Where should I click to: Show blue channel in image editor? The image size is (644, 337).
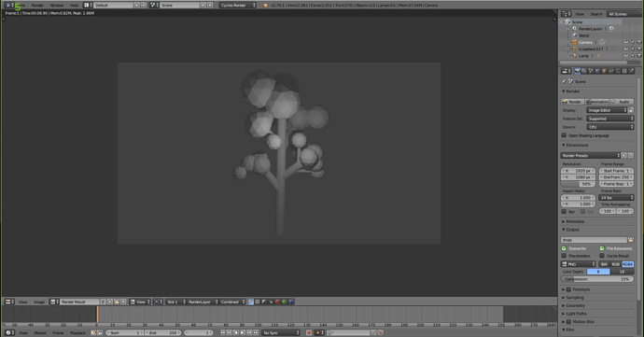pos(291,302)
